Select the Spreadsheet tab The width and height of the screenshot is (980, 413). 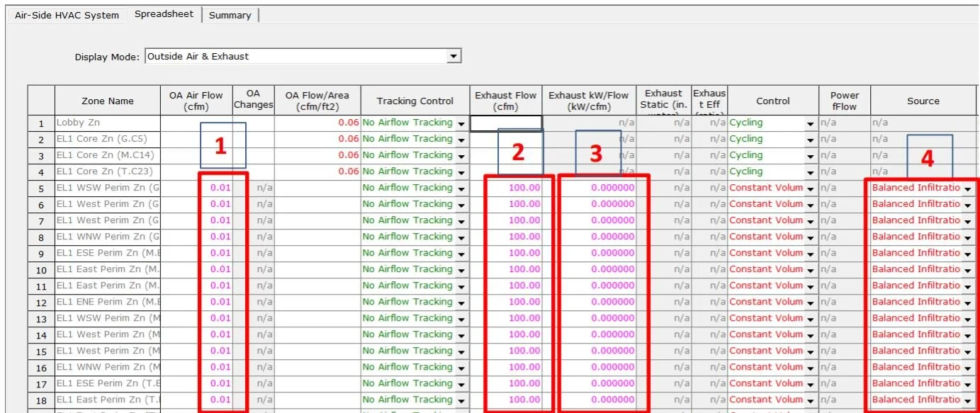(x=164, y=14)
